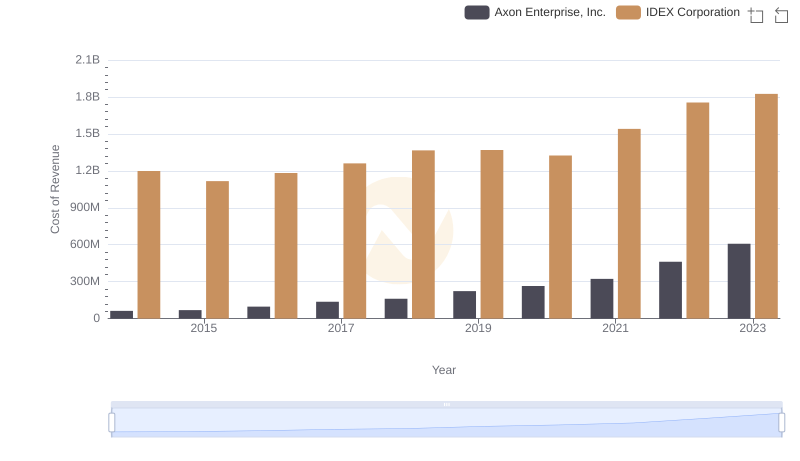Click the 900M y-axis label
The height and width of the screenshot is (461, 800).
(85, 208)
